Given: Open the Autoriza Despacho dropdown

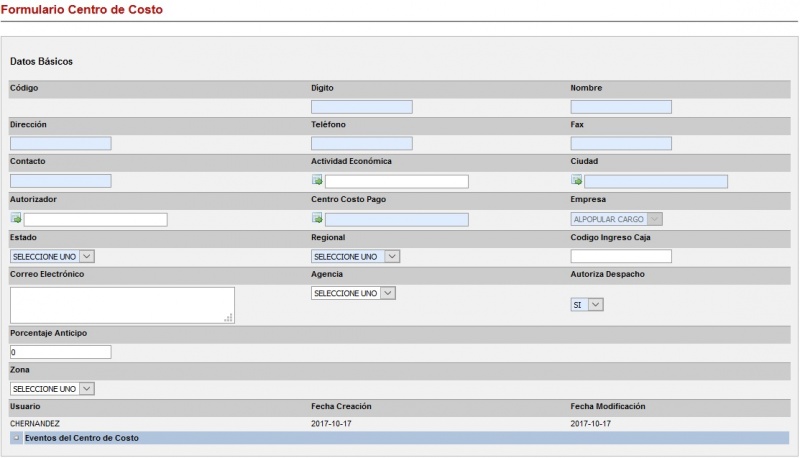Looking at the screenshot, I should [587, 305].
